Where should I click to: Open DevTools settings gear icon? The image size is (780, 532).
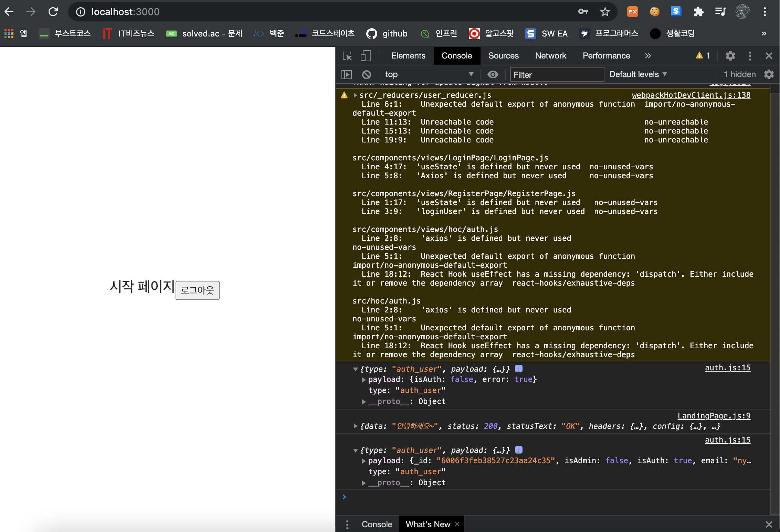click(x=730, y=56)
